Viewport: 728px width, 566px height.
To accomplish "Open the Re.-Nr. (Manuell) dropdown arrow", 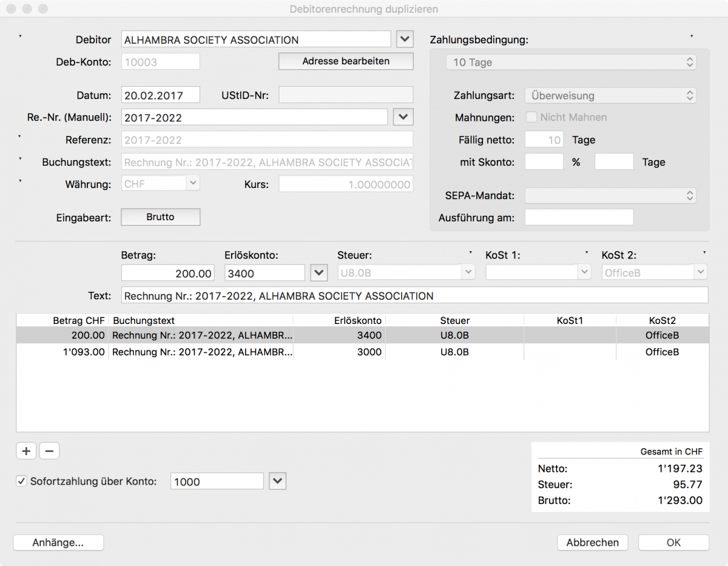I will click(x=403, y=116).
